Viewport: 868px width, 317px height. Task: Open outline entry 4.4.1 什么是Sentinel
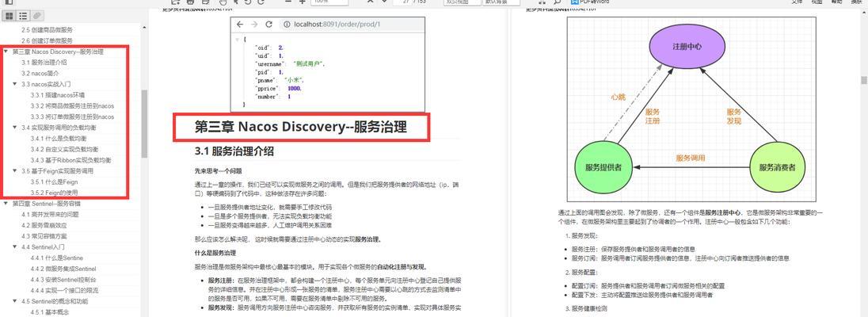pos(56,258)
